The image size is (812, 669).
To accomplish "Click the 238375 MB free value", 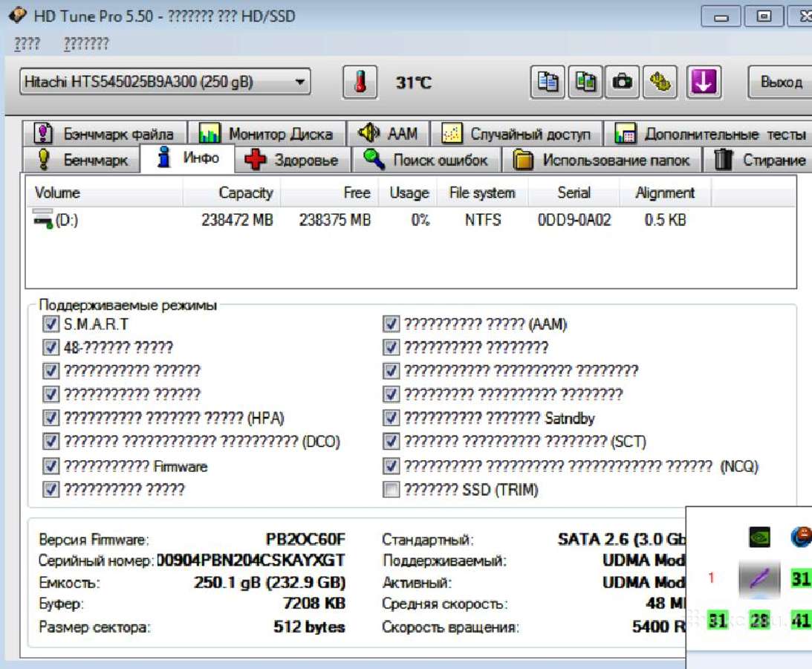I will (x=335, y=220).
